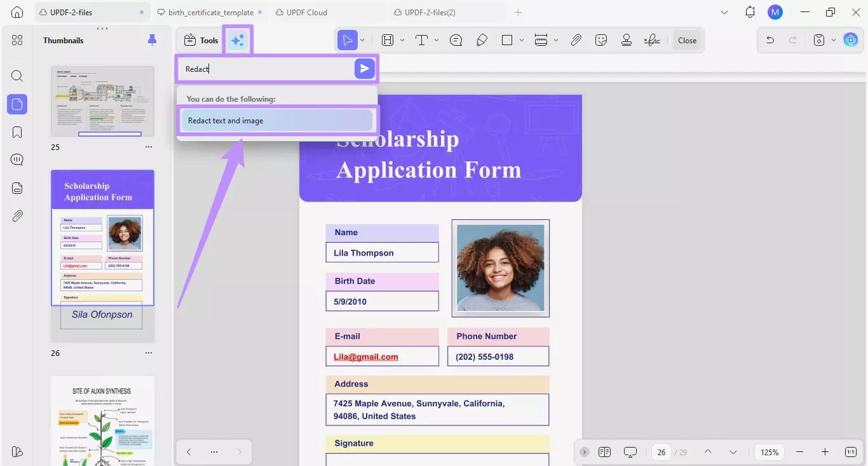Click zoom out minus button

point(799,452)
